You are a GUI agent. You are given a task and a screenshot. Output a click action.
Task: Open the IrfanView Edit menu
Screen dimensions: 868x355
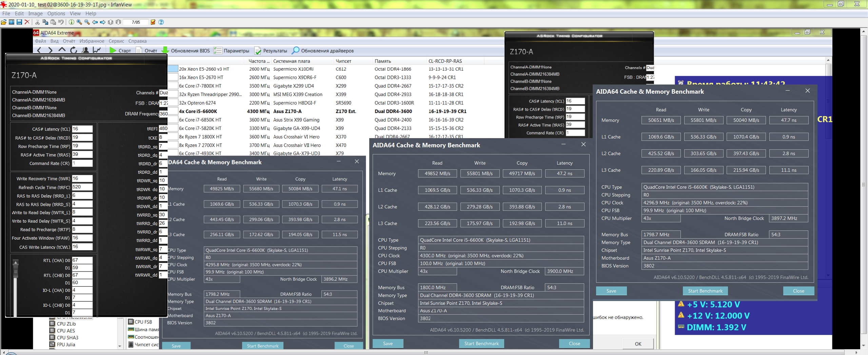pyautogui.click(x=19, y=14)
